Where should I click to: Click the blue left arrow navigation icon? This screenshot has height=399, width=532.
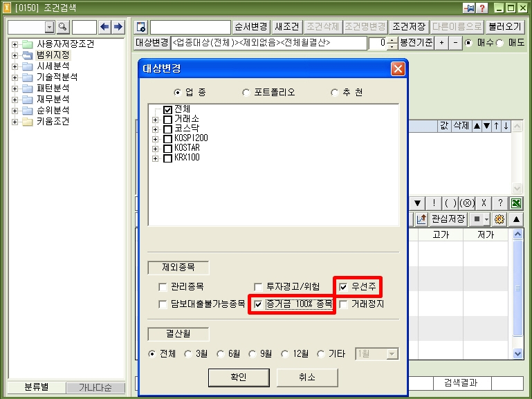104,27
